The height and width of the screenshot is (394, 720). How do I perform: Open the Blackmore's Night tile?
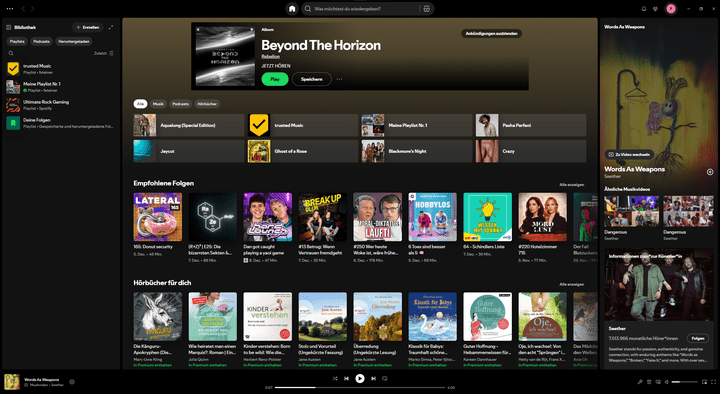[417, 151]
